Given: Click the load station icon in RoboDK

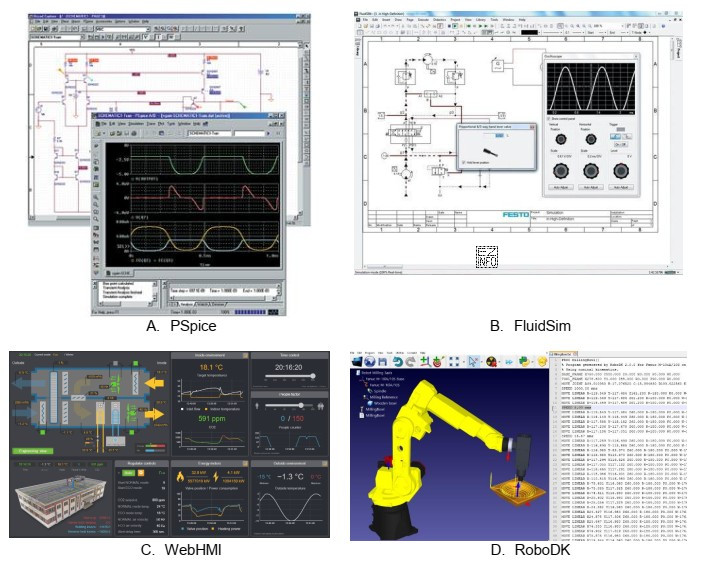Looking at the screenshot, I should point(357,361).
